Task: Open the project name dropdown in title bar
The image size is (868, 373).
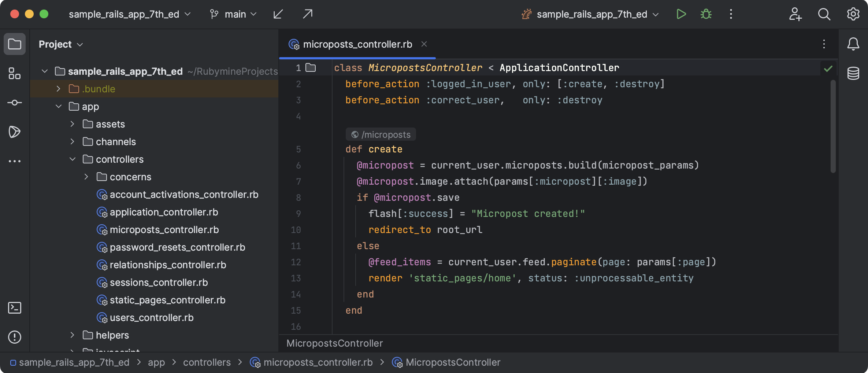Action: [130, 14]
